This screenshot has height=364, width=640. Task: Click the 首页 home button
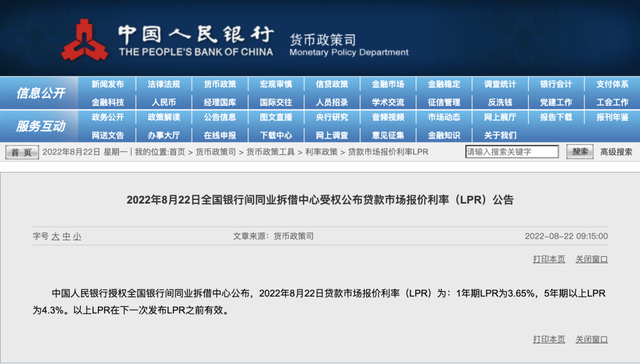point(22,152)
